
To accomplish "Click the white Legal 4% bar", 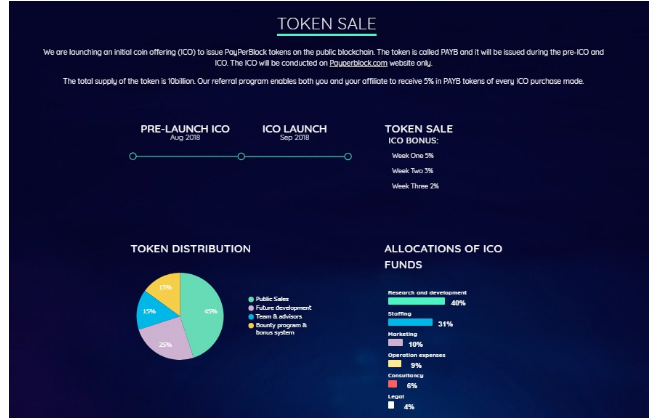I will pyautogui.click(x=391, y=405).
